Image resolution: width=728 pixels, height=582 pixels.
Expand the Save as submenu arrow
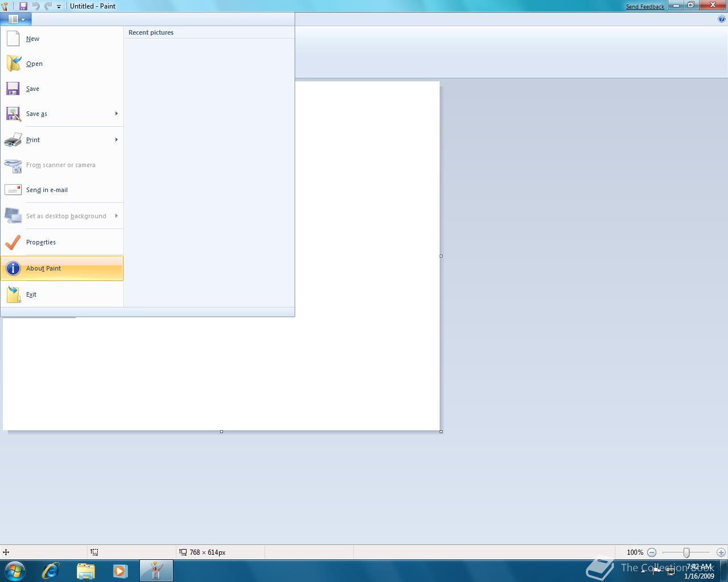pos(117,114)
